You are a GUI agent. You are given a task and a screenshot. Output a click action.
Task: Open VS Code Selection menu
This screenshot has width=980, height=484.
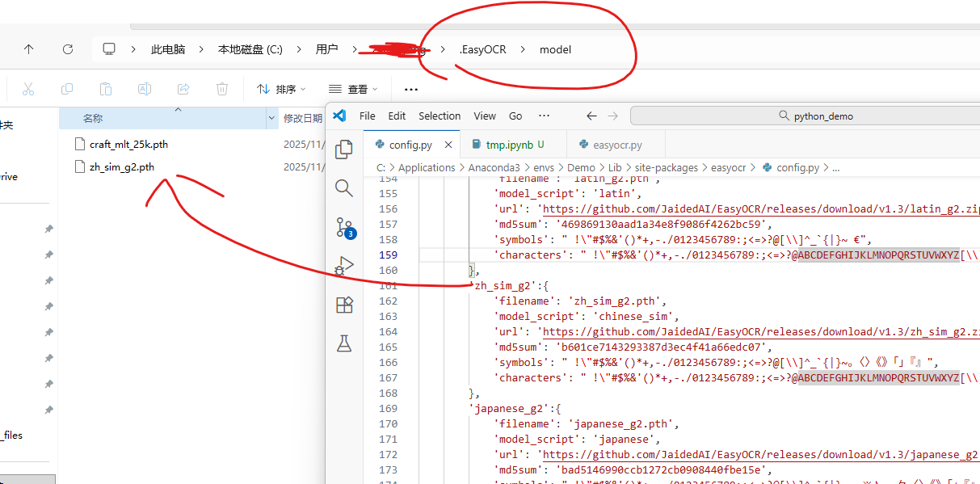(440, 116)
